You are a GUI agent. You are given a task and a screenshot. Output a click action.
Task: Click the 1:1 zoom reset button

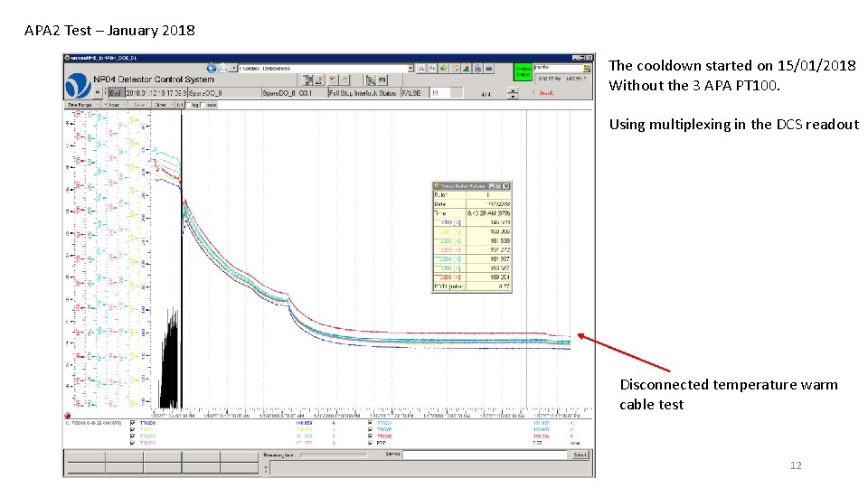pos(180,105)
